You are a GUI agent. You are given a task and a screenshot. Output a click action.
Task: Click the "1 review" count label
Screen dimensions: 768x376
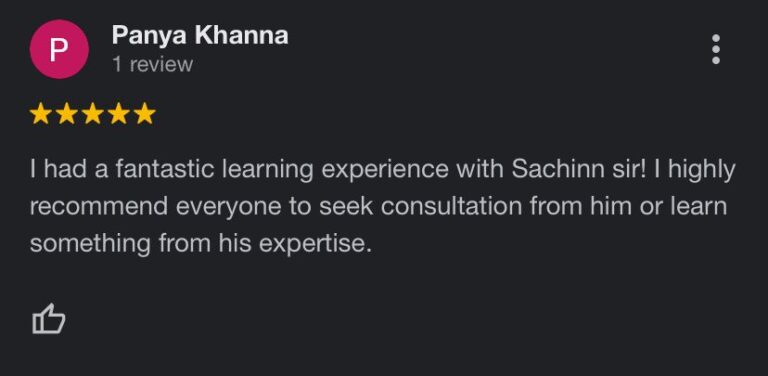click(x=152, y=65)
